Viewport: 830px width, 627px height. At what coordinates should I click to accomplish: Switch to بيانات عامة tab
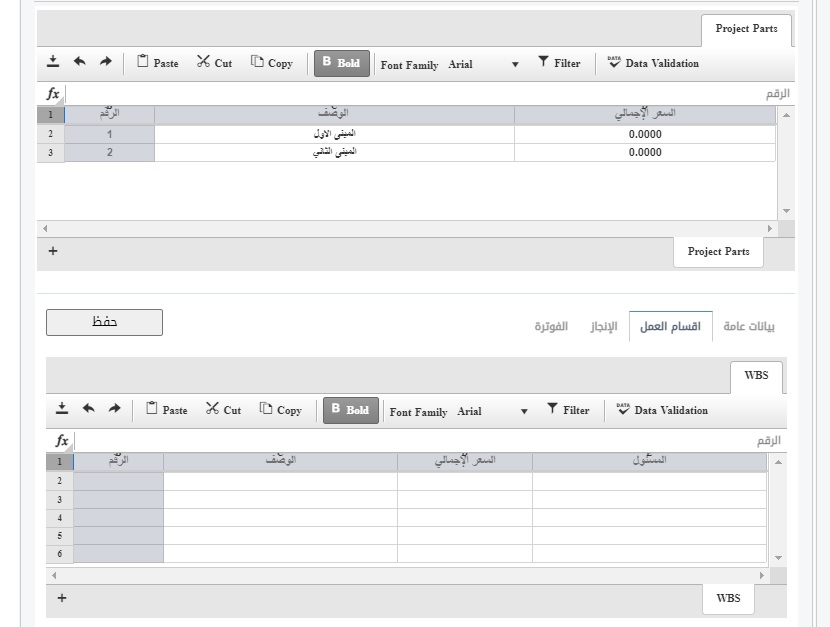pyautogui.click(x=749, y=326)
